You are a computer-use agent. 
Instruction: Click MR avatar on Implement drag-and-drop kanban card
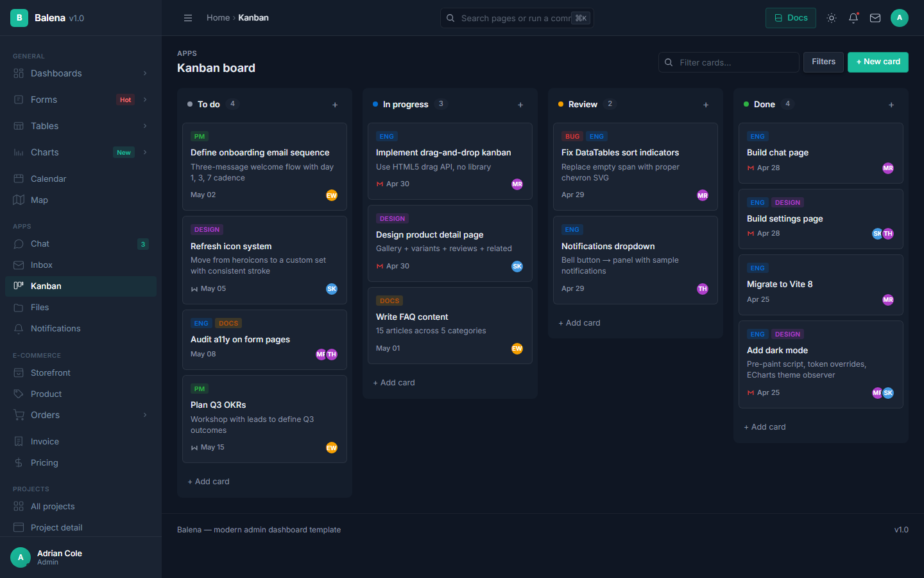[x=517, y=184]
